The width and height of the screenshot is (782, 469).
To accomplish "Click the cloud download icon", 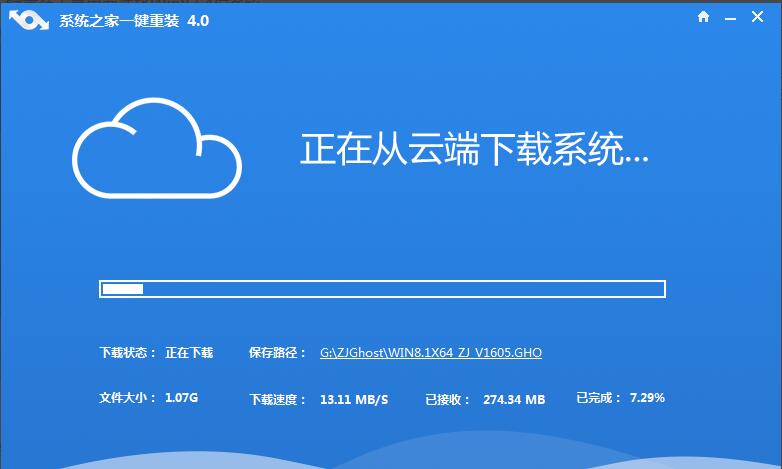I will click(157, 148).
